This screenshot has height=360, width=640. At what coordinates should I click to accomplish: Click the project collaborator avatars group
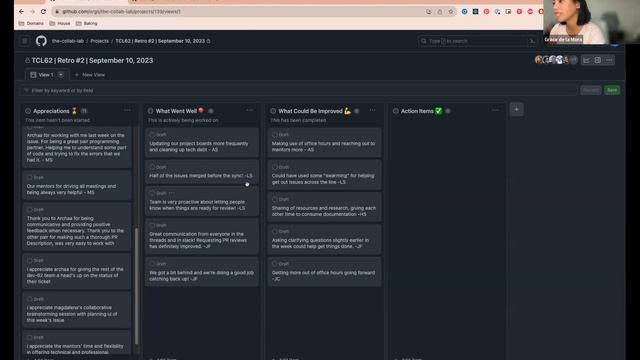click(x=556, y=60)
